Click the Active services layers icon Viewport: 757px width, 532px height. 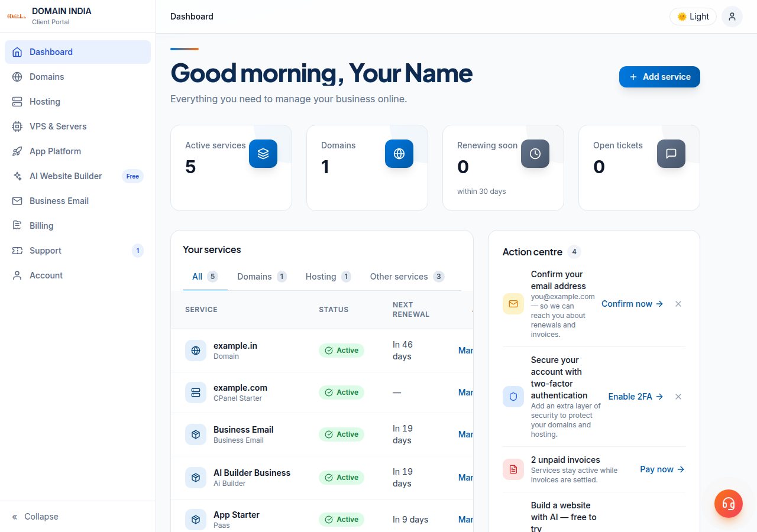coord(263,154)
